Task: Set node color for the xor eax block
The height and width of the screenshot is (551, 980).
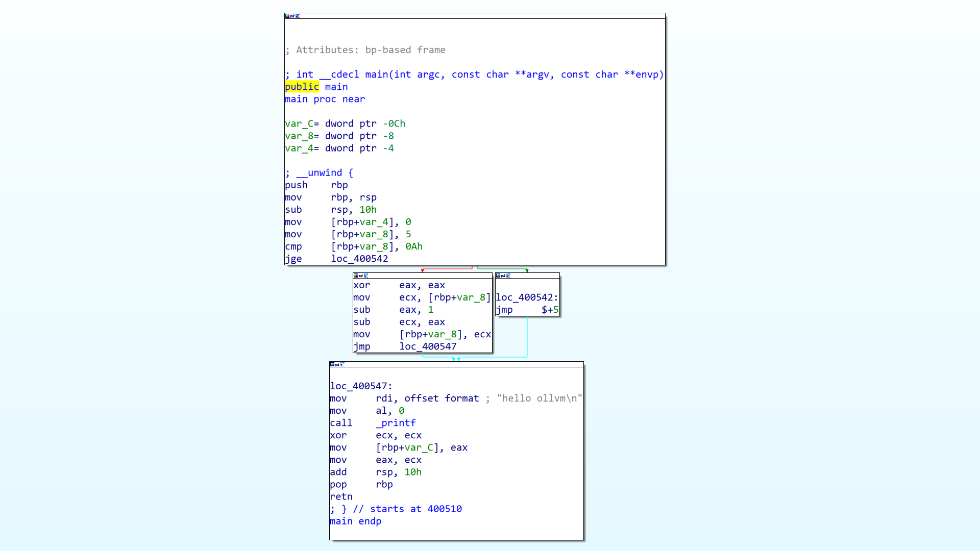Action: pos(356,275)
